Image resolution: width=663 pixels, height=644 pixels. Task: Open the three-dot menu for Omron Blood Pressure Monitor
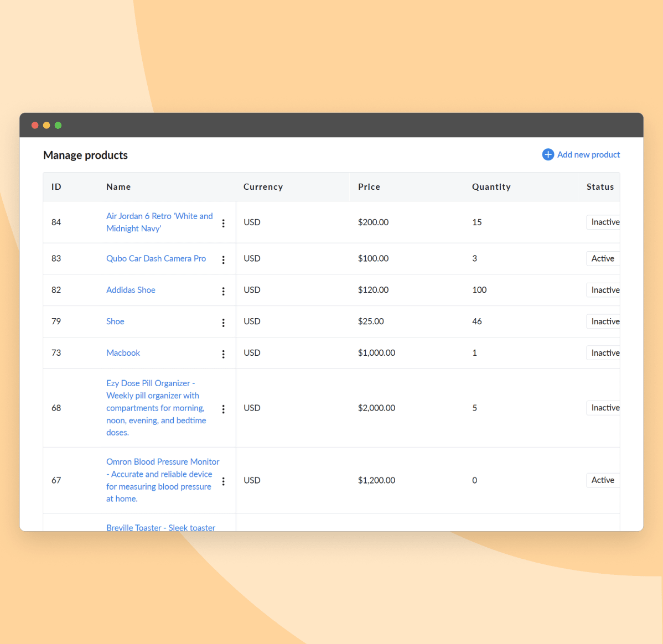point(223,481)
